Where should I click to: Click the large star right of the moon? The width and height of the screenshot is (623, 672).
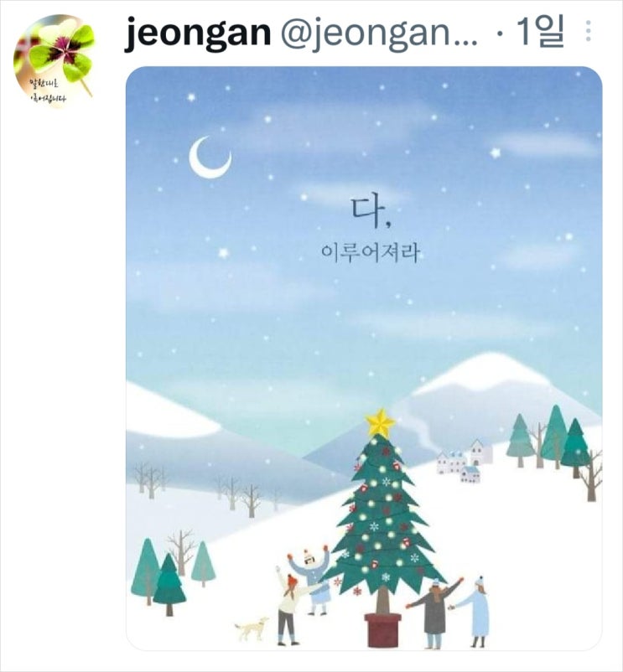[496, 152]
